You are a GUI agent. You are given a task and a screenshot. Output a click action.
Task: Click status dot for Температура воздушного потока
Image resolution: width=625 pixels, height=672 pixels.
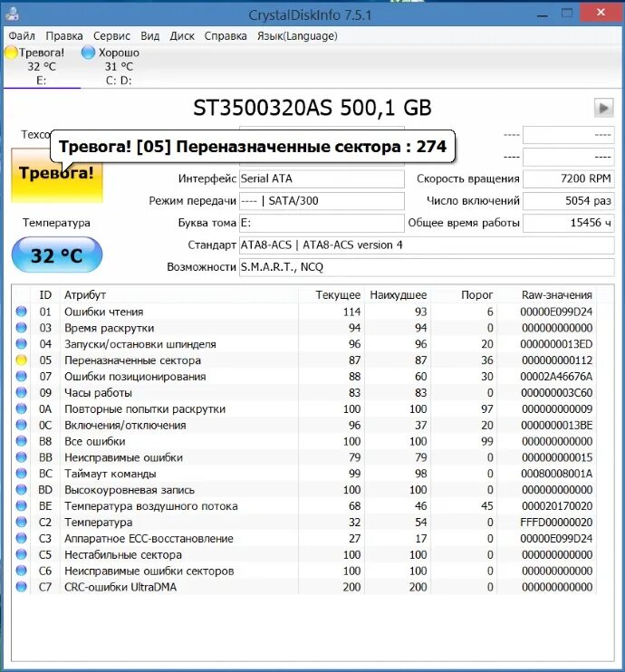pos(21,506)
